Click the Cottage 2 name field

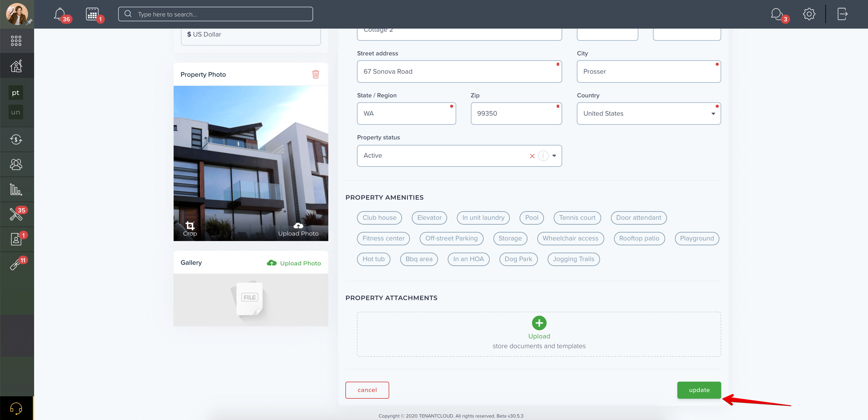coord(459,34)
